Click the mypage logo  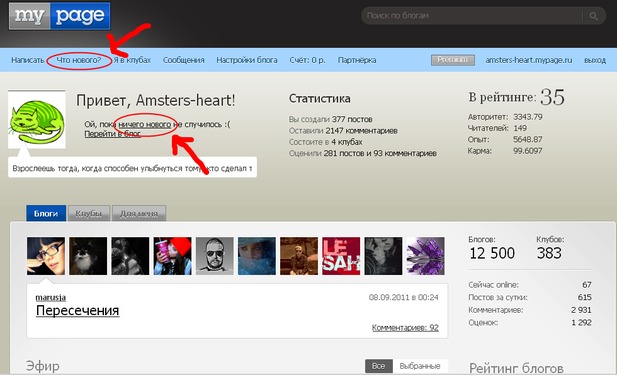click(59, 16)
